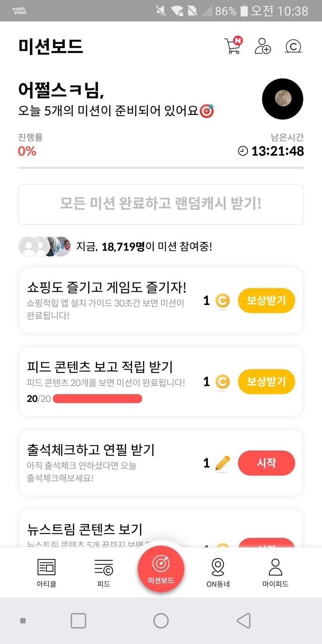The image size is (322, 644).
Task: Open the ON동네 tab
Action: point(218,573)
